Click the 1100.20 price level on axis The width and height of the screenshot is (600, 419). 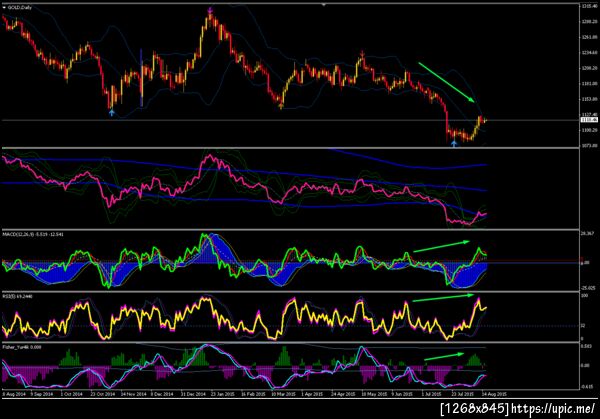pos(589,130)
